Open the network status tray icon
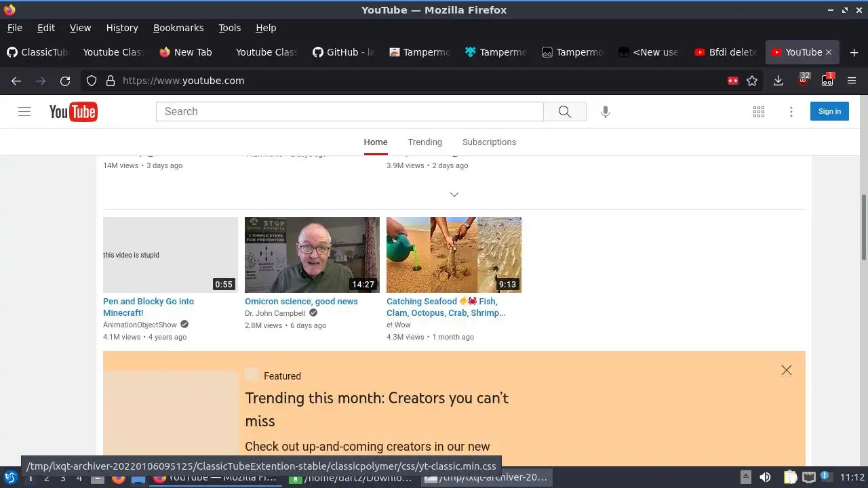The image size is (868, 488). point(808,478)
